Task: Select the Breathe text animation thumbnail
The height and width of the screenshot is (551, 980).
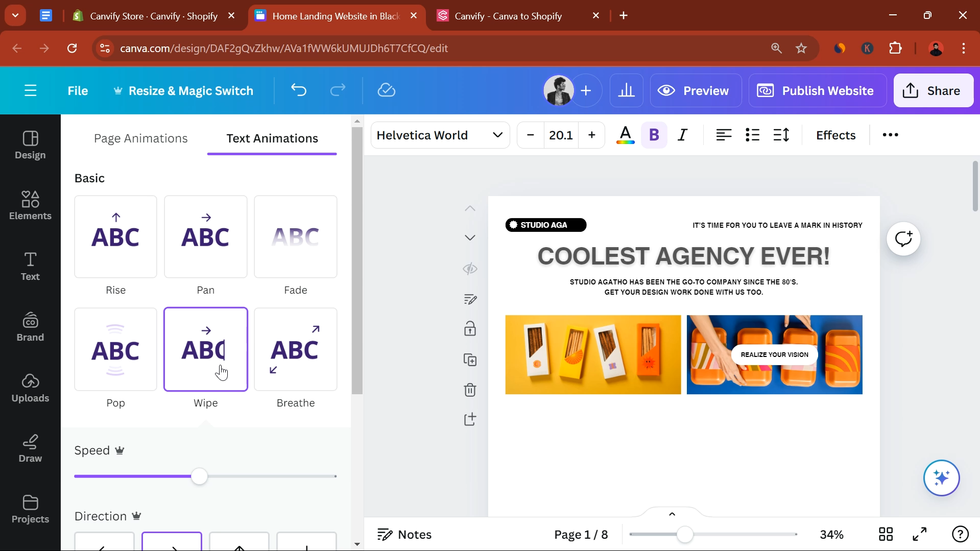Action: 296,349
